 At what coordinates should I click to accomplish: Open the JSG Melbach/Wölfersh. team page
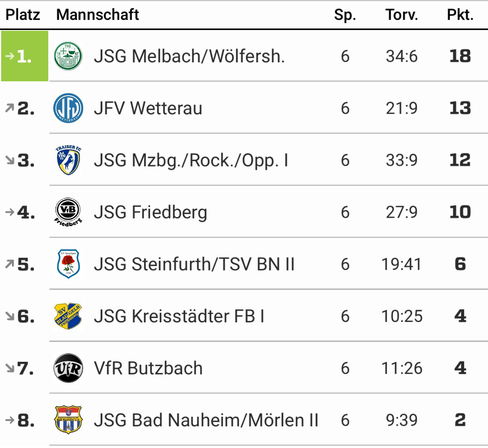coord(189,56)
